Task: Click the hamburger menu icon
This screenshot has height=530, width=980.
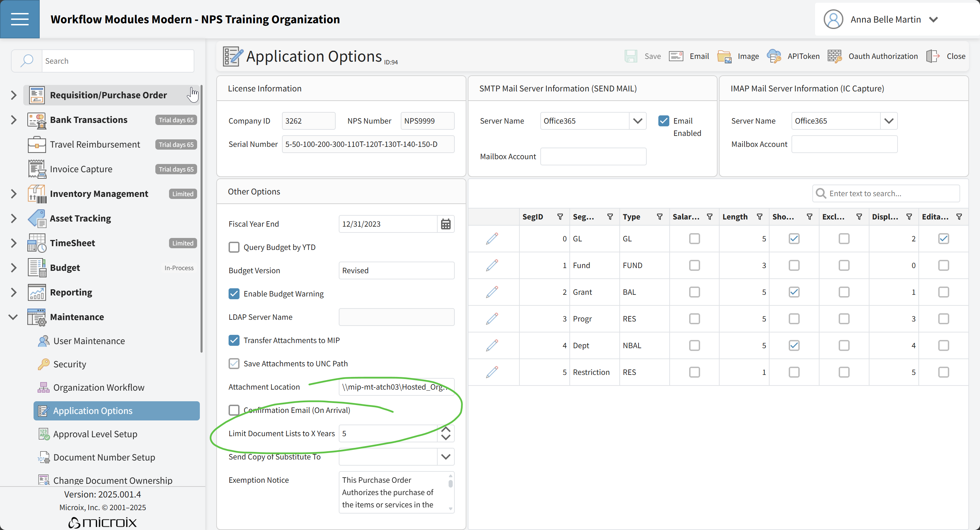Action: (20, 19)
